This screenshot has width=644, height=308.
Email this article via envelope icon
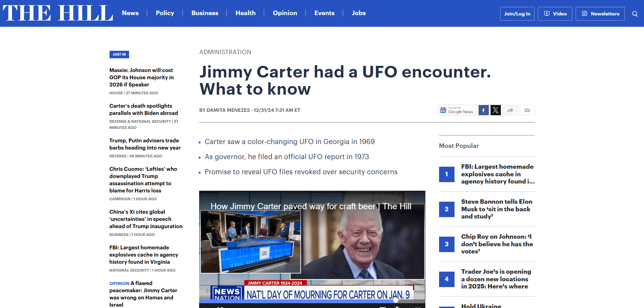click(527, 110)
